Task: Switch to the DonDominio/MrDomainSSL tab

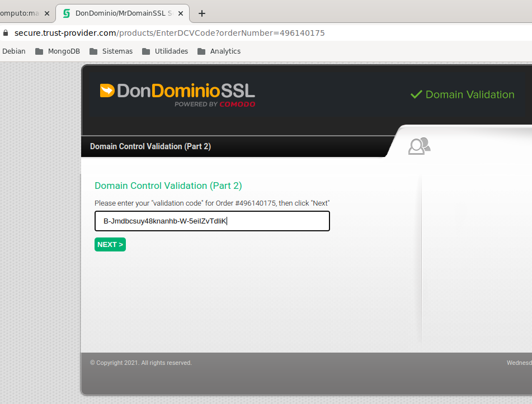Action: (123, 13)
